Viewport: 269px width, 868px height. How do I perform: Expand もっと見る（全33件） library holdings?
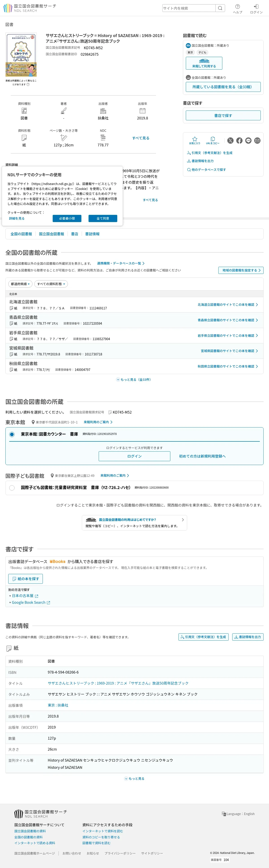click(x=134, y=380)
